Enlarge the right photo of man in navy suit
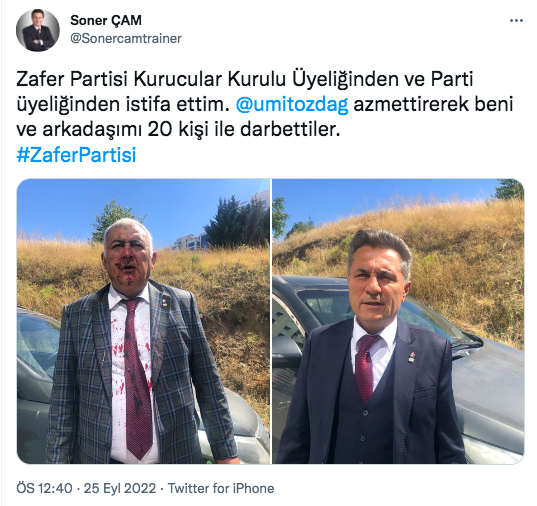 pos(398,321)
